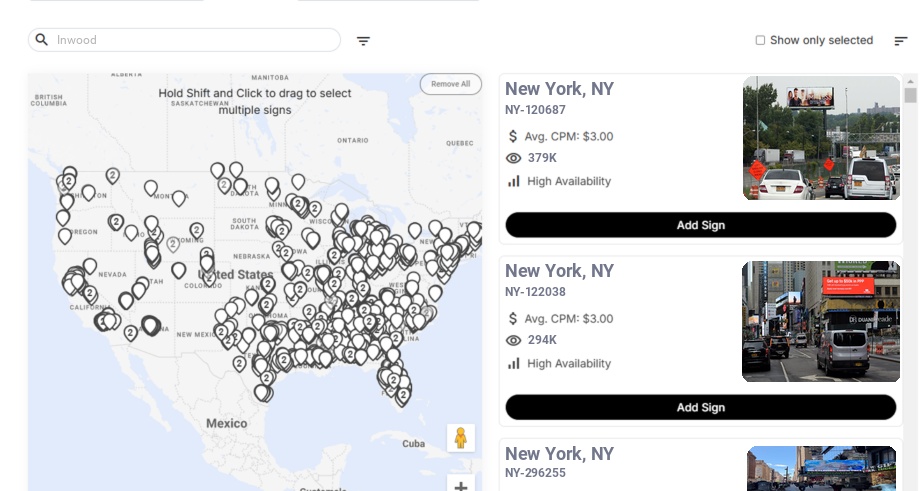Click the dollar icon on NY-120687
The width and height of the screenshot is (920, 491).
[513, 136]
